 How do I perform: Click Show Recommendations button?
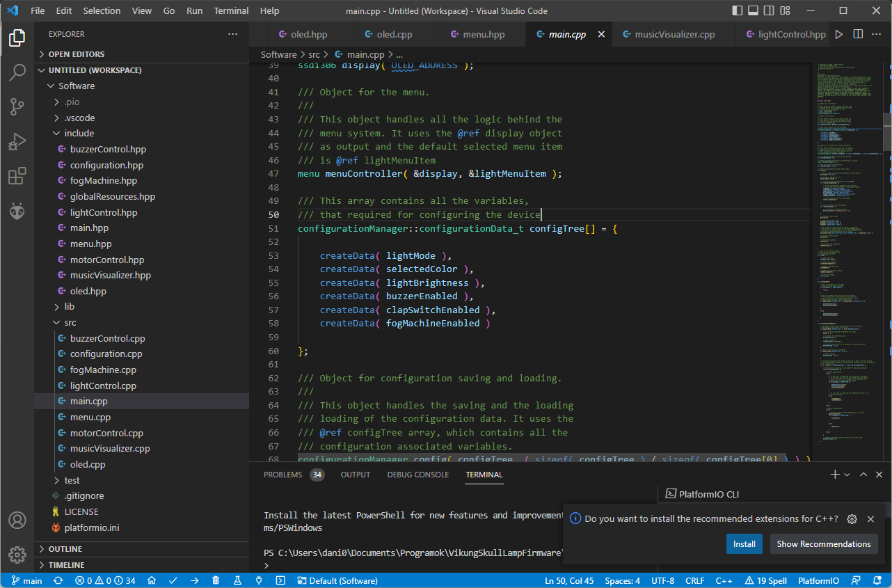pyautogui.click(x=823, y=544)
